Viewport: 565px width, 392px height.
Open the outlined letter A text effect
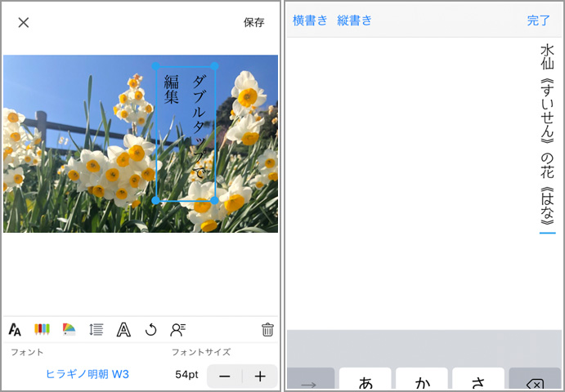pos(123,329)
